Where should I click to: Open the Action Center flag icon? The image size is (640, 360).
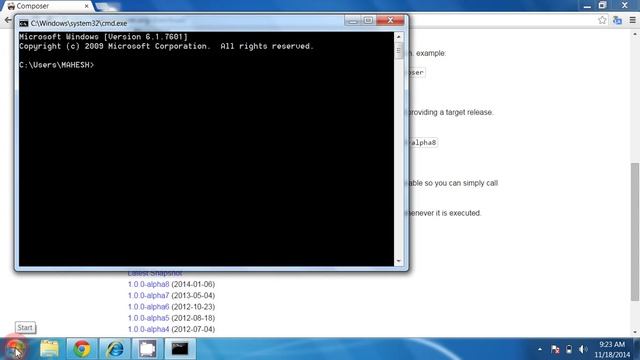pyautogui.click(x=555, y=349)
